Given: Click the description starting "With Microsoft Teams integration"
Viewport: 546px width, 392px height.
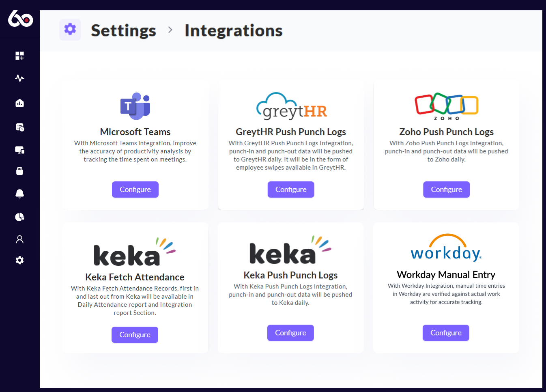Looking at the screenshot, I should (135, 151).
